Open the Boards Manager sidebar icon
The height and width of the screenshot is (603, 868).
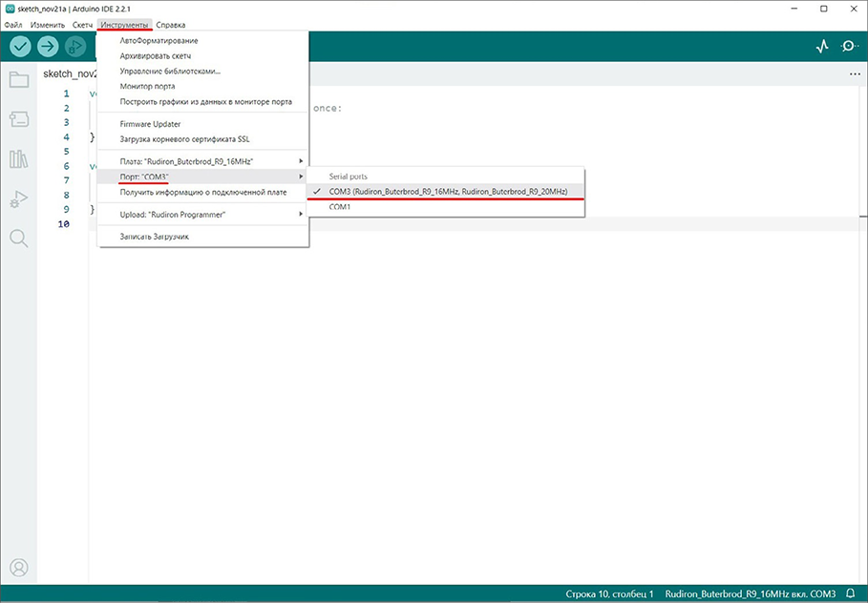click(19, 119)
